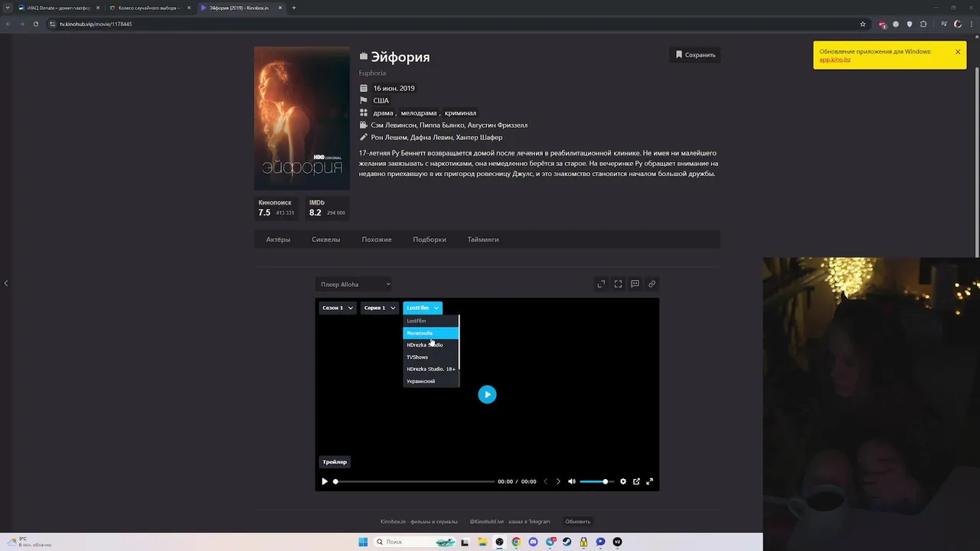The width and height of the screenshot is (980, 551).
Task: Open the Подборки tab
Action: click(x=430, y=240)
